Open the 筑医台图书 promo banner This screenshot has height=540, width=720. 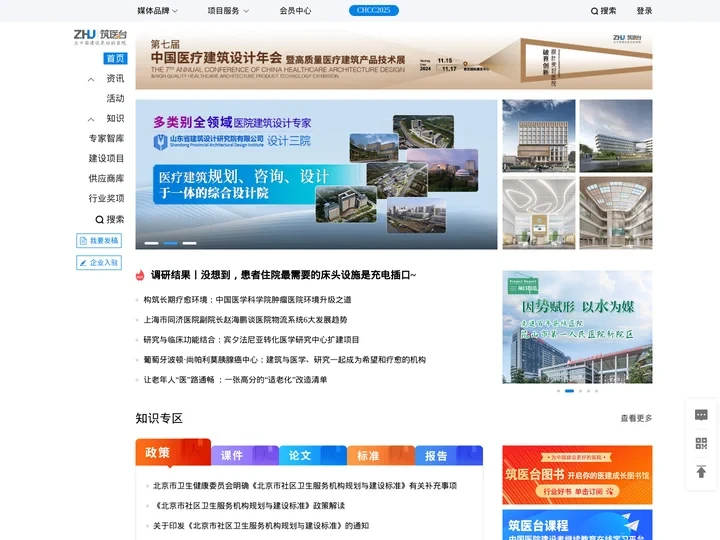[x=577, y=475]
